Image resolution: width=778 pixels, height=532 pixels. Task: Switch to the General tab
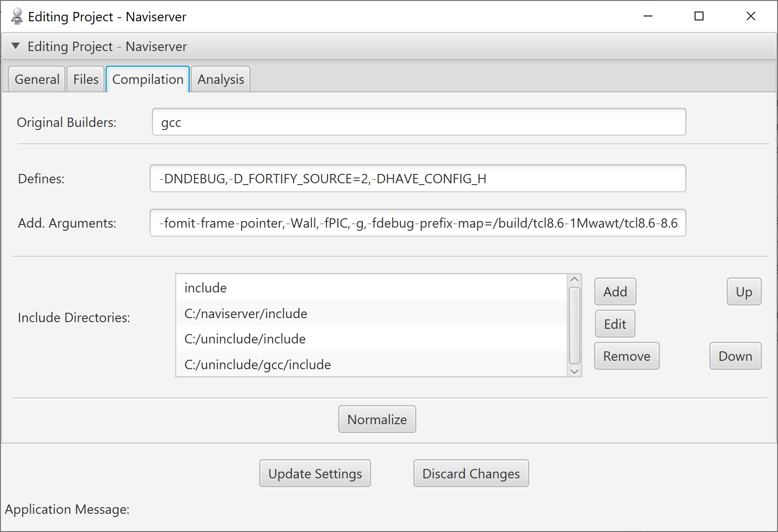point(37,79)
